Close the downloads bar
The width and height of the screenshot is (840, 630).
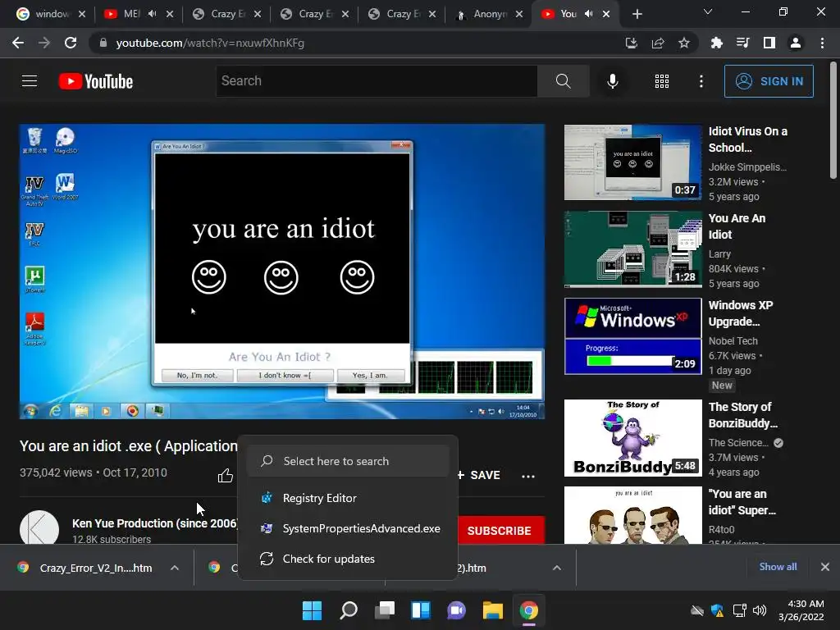825,567
